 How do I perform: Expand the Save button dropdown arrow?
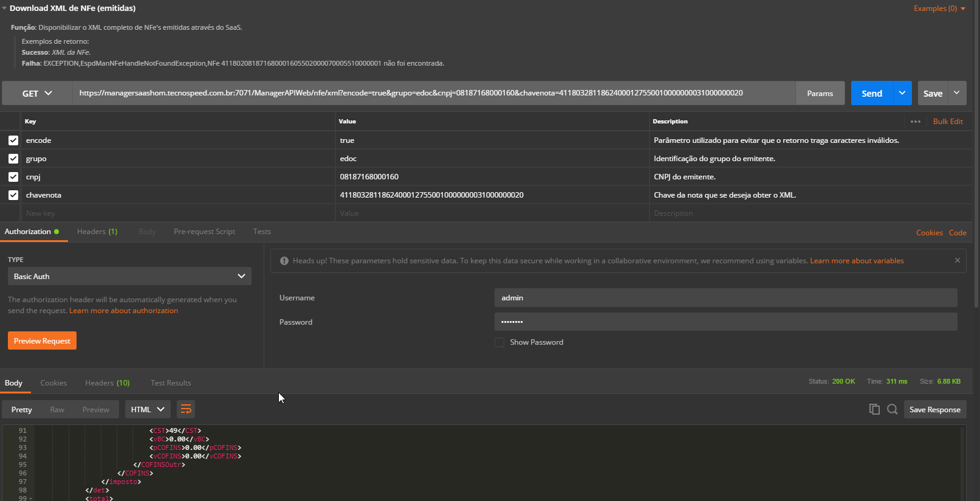pos(957,93)
